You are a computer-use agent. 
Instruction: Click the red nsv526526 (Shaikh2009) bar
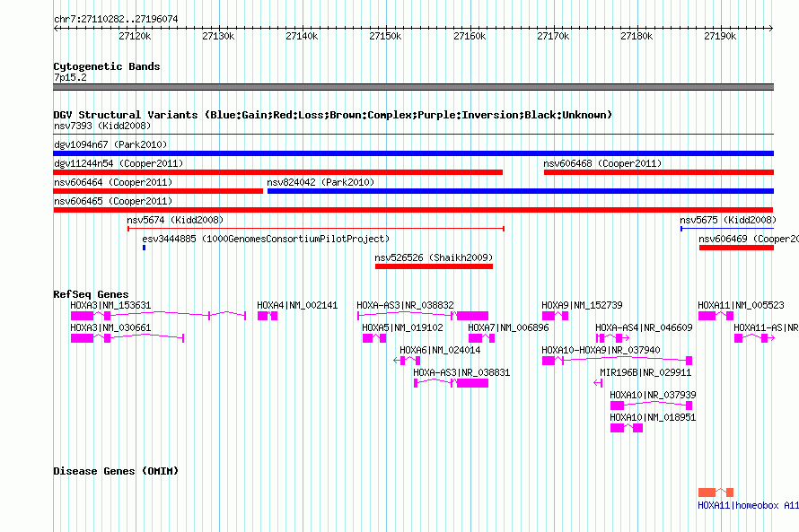tap(434, 266)
